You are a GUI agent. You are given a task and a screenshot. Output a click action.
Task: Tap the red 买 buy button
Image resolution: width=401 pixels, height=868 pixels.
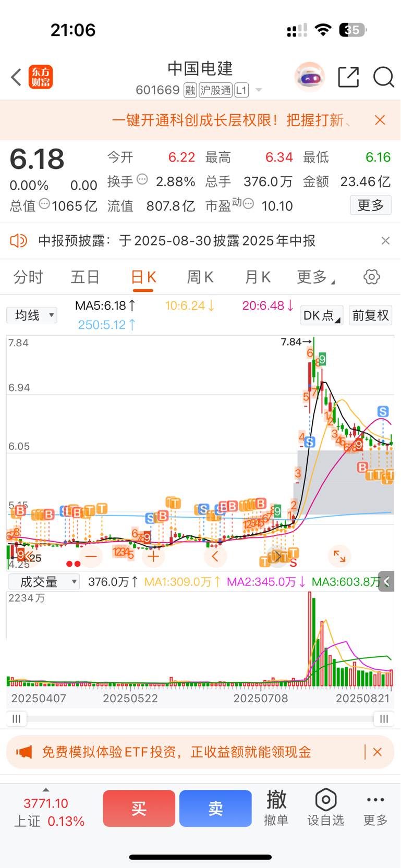pyautogui.click(x=139, y=808)
